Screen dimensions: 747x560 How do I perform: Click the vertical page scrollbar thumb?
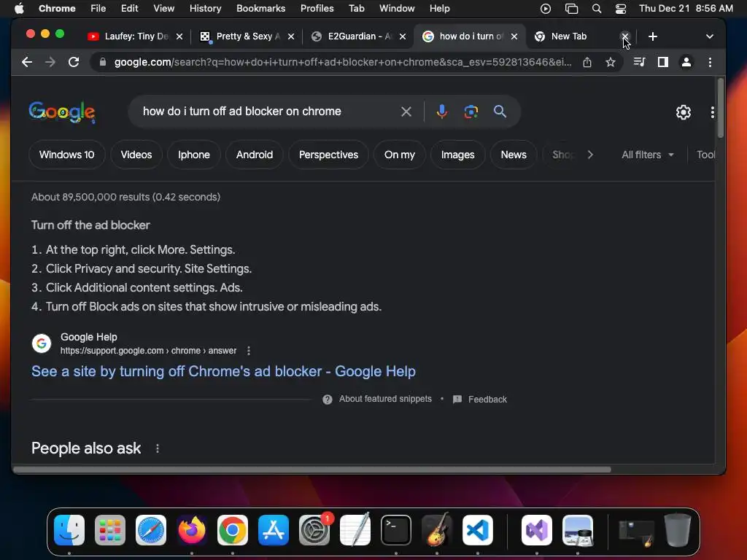(x=720, y=108)
